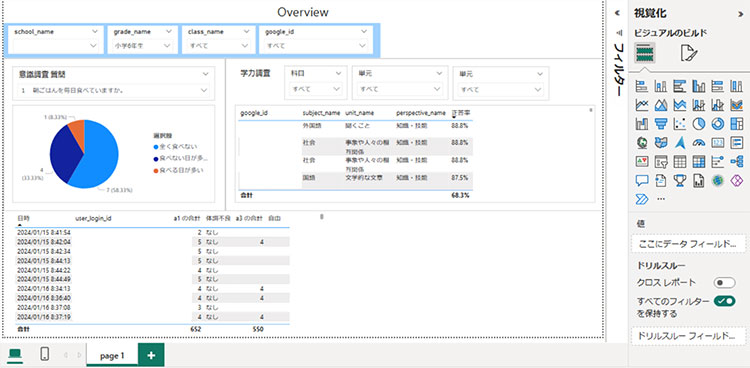750x368 pixels.
Task: Get more visuals via ellipsis button
Action: tap(661, 199)
